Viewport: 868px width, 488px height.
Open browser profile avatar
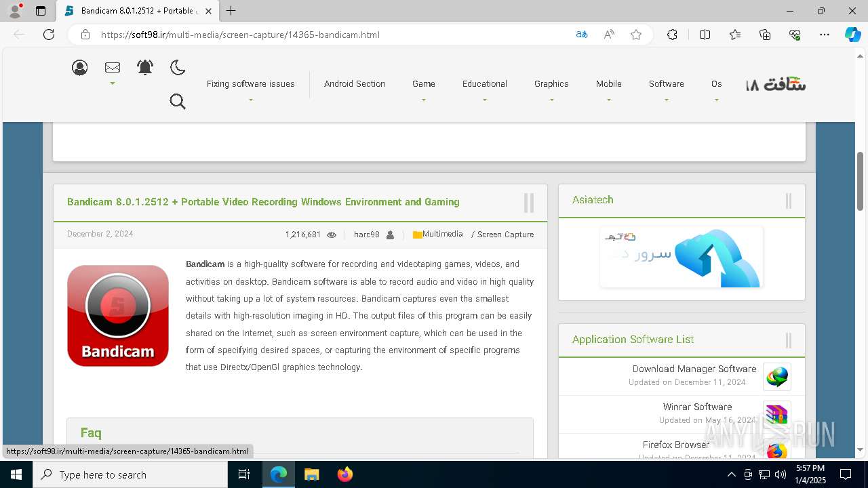pyautogui.click(x=15, y=10)
